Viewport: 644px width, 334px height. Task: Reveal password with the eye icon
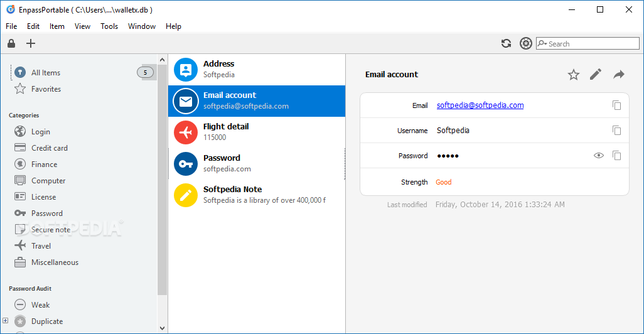point(599,155)
